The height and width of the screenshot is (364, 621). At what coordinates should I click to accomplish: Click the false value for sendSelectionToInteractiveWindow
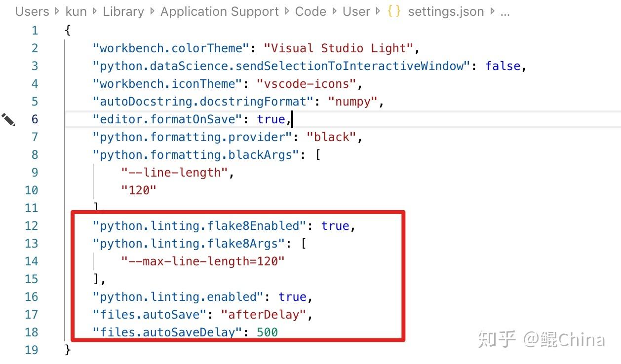click(x=503, y=66)
